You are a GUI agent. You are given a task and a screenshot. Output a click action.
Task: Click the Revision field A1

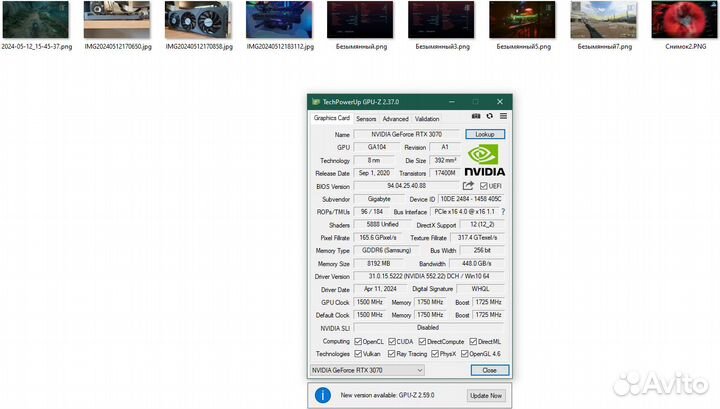[x=445, y=147]
